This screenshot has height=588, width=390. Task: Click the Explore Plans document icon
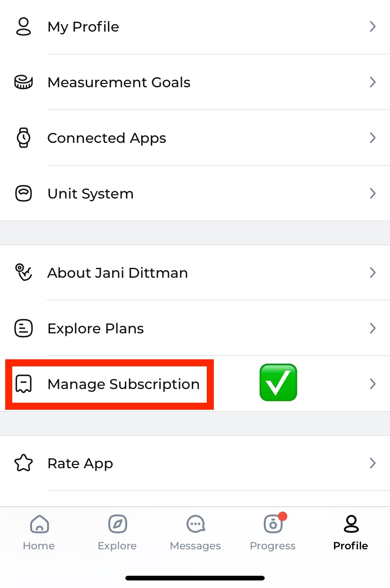23,328
